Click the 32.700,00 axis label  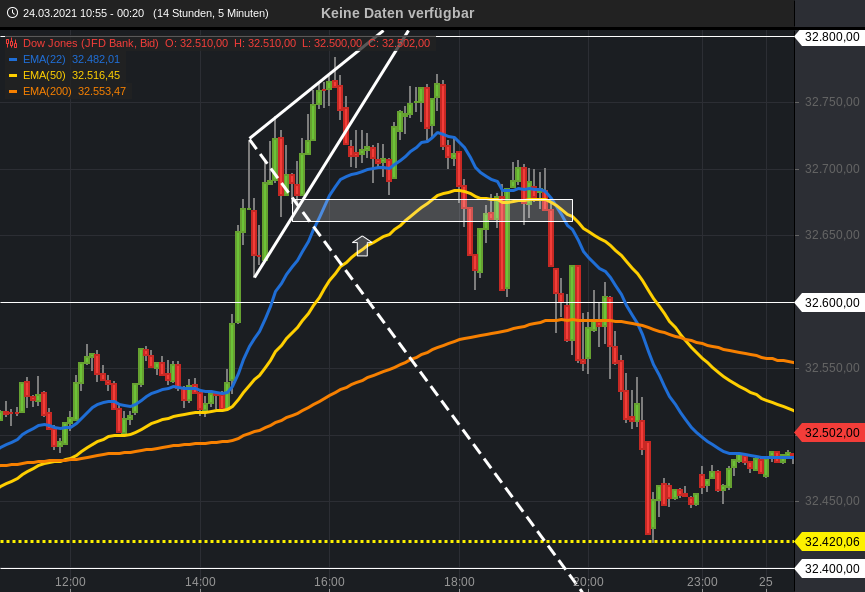click(x=832, y=169)
